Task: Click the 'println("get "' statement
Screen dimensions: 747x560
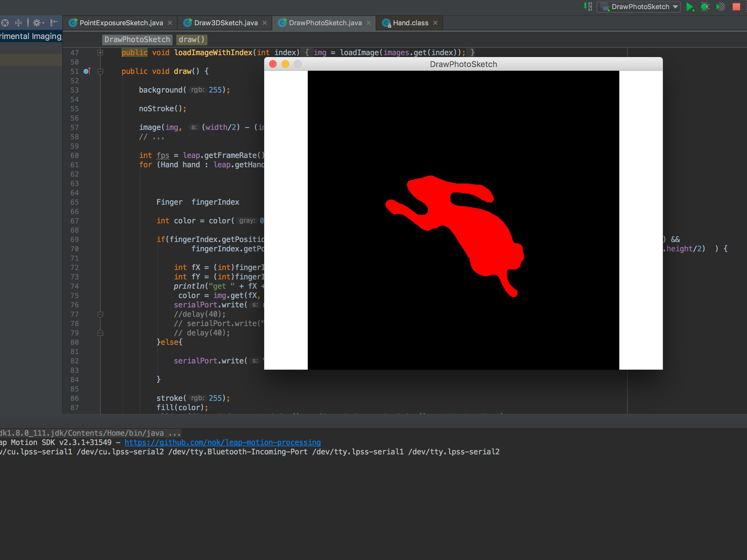Action: click(204, 286)
